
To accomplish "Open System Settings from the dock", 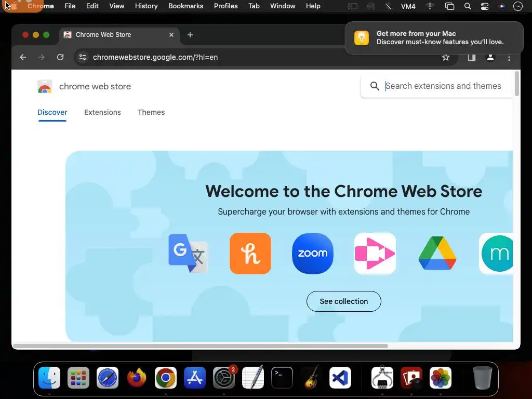I will (224, 378).
